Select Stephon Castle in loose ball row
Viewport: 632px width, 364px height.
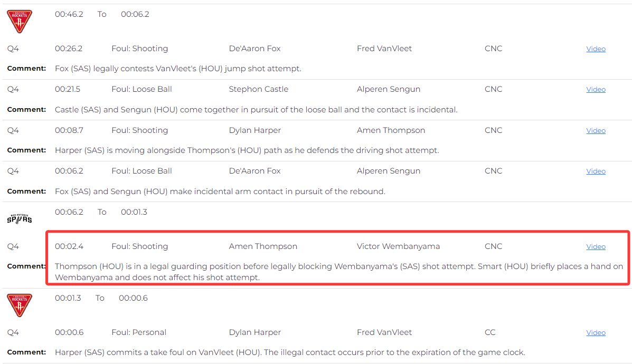258,89
